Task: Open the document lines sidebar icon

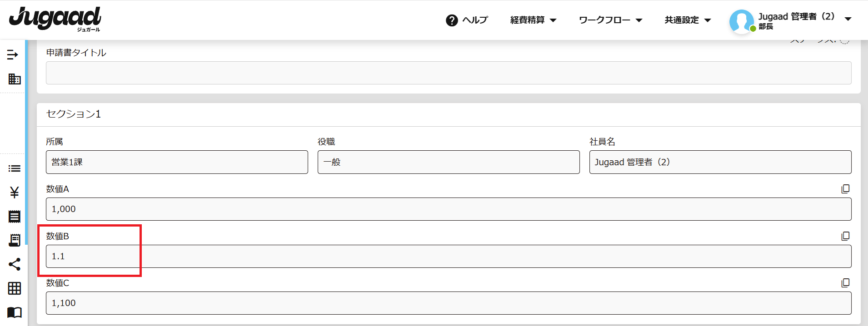Action: pos(15,217)
